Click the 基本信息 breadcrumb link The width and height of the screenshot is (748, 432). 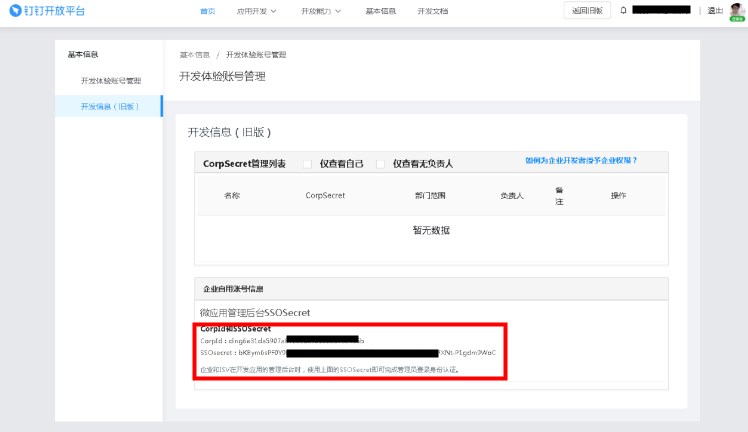194,54
